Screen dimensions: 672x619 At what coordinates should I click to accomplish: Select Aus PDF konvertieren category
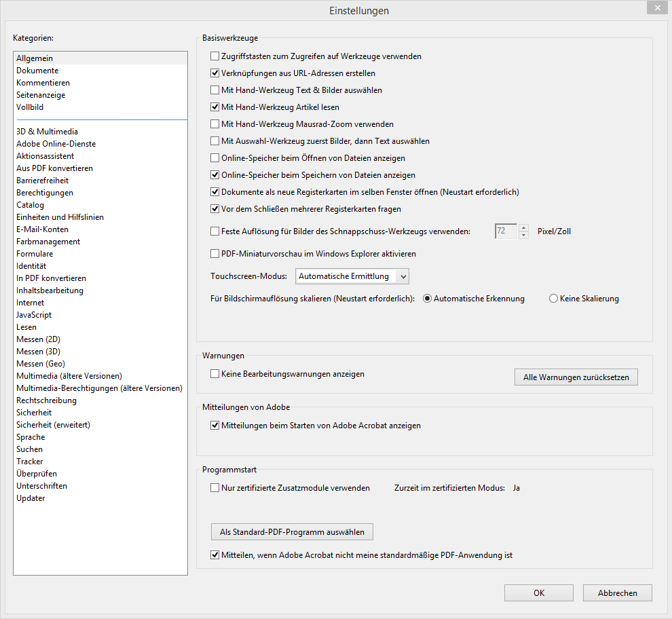pos(100,168)
